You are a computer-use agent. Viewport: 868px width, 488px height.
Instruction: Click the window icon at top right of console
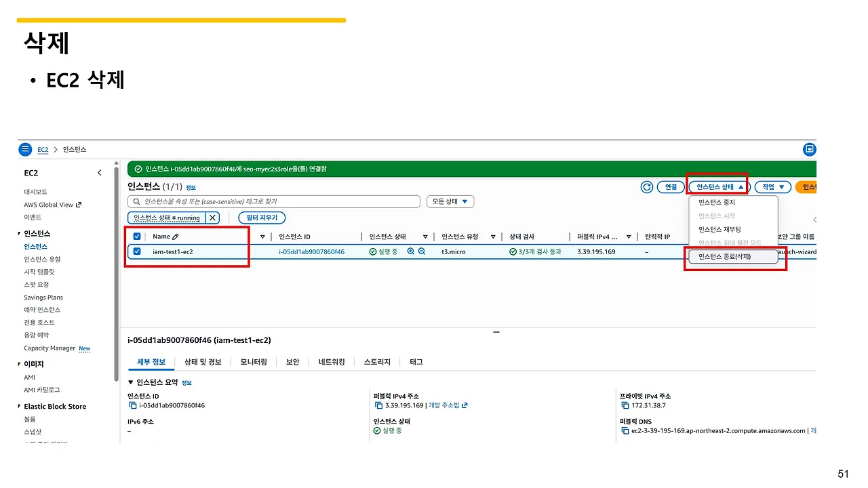[x=809, y=149]
